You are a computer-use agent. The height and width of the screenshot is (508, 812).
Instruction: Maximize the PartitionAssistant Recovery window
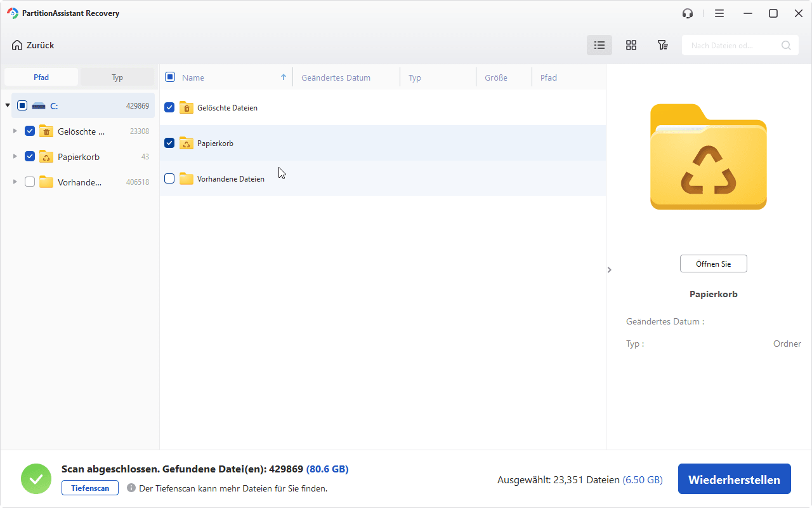pos(773,13)
